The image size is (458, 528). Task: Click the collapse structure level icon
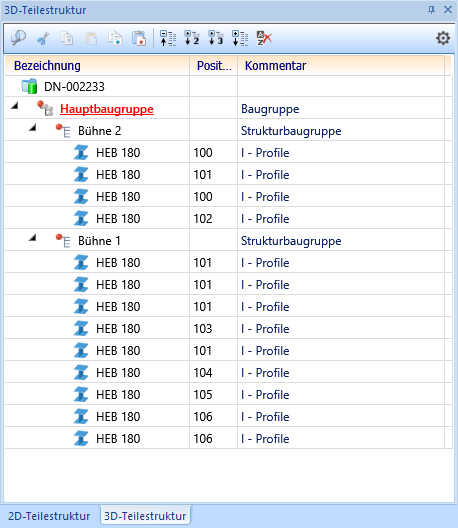[168, 38]
